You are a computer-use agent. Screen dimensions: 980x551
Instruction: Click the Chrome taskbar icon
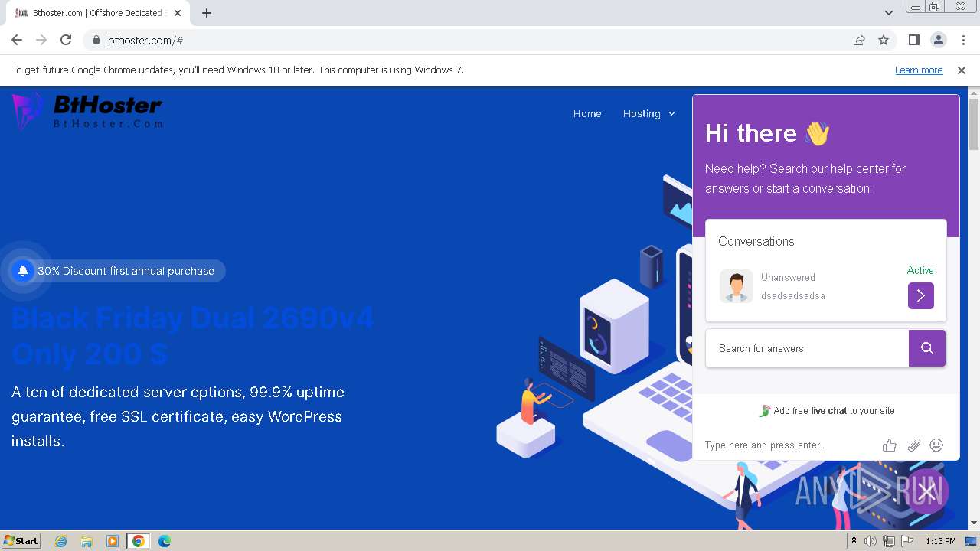pyautogui.click(x=139, y=541)
